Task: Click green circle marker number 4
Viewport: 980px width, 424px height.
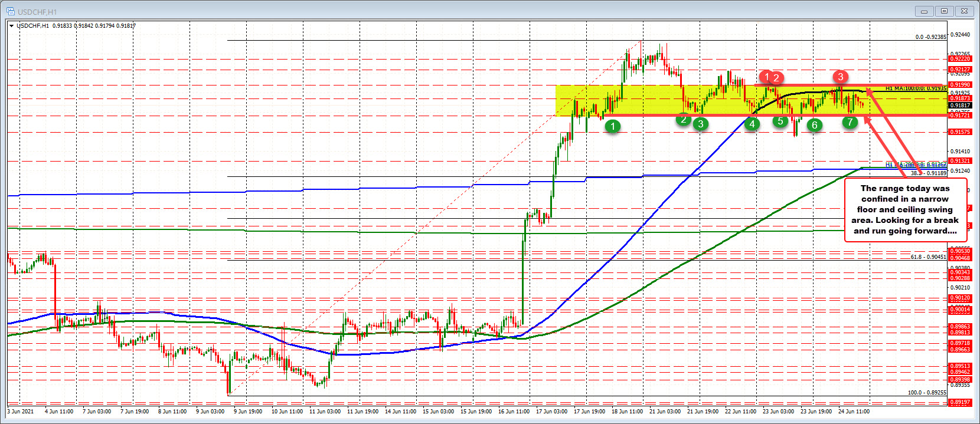Action: click(x=752, y=124)
